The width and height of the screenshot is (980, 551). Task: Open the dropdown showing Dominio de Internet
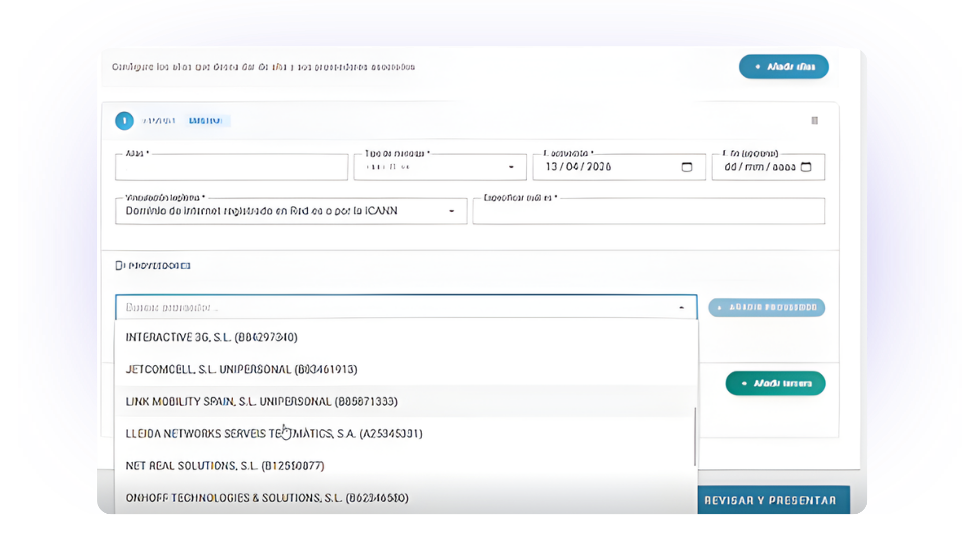tap(291, 211)
